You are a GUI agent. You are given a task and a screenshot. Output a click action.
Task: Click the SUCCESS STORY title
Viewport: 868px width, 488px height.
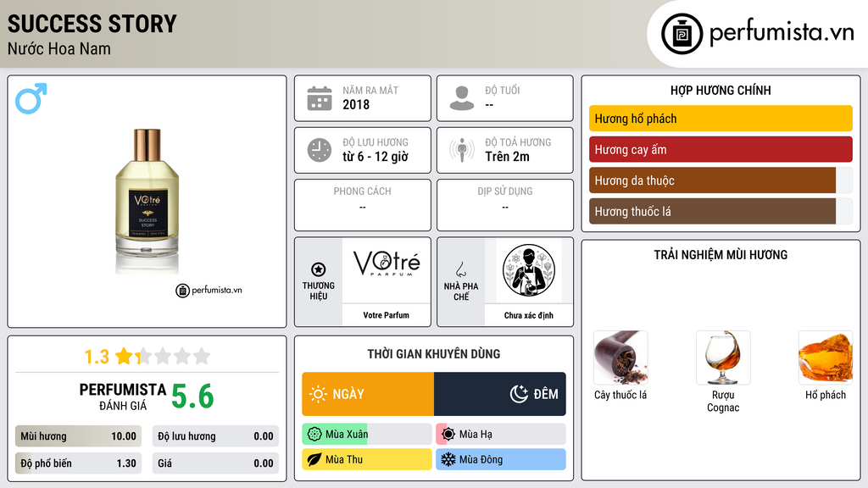click(92, 24)
